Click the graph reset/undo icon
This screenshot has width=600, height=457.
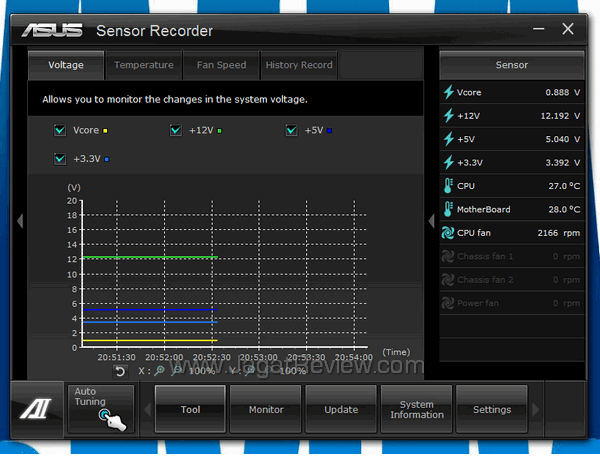click(120, 371)
